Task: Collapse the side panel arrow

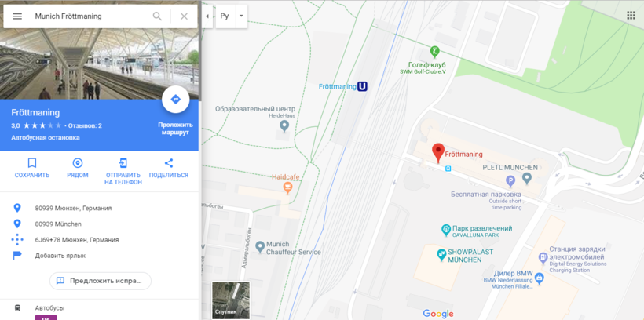Action: pos(207,16)
